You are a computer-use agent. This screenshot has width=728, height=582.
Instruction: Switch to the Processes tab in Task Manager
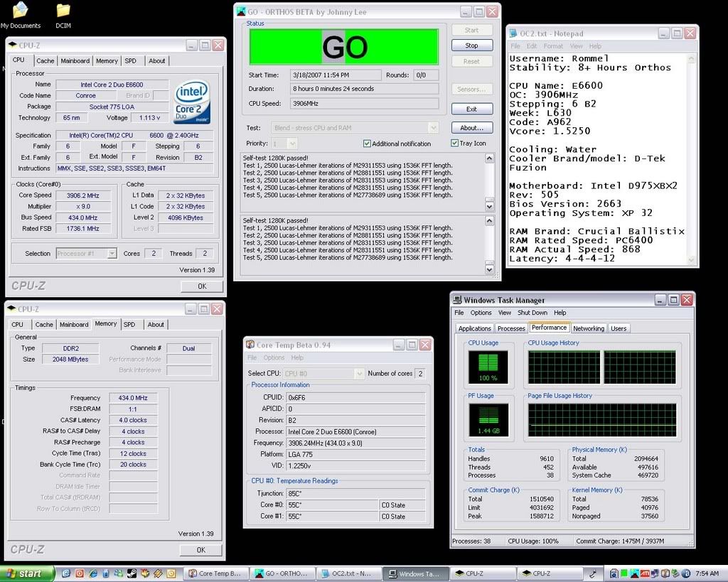pos(510,328)
